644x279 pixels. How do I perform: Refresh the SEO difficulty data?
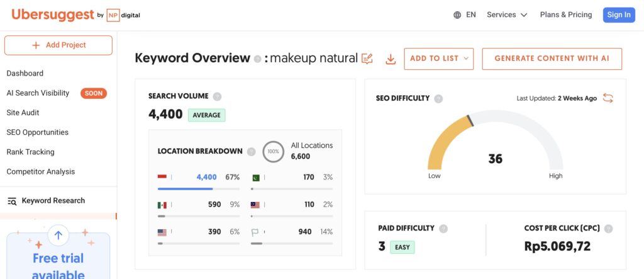(608, 98)
